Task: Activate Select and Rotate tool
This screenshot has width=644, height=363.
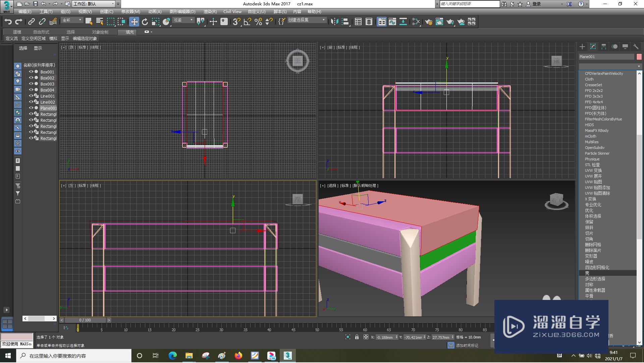Action: click(x=145, y=22)
